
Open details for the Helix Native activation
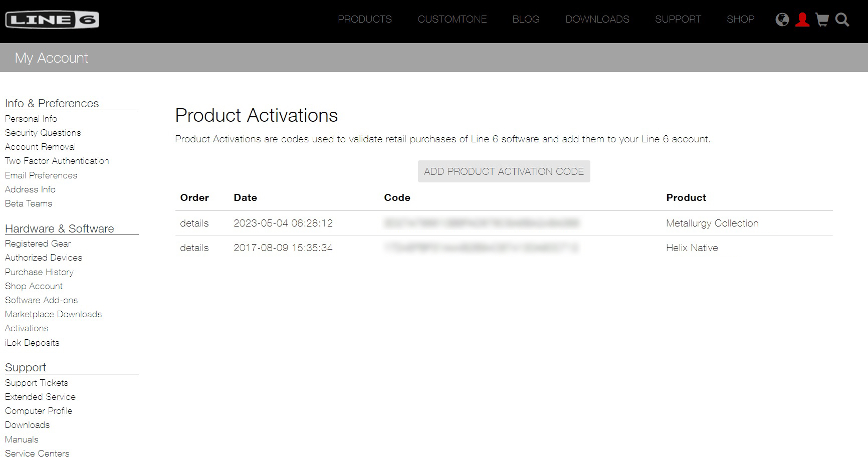pos(193,248)
